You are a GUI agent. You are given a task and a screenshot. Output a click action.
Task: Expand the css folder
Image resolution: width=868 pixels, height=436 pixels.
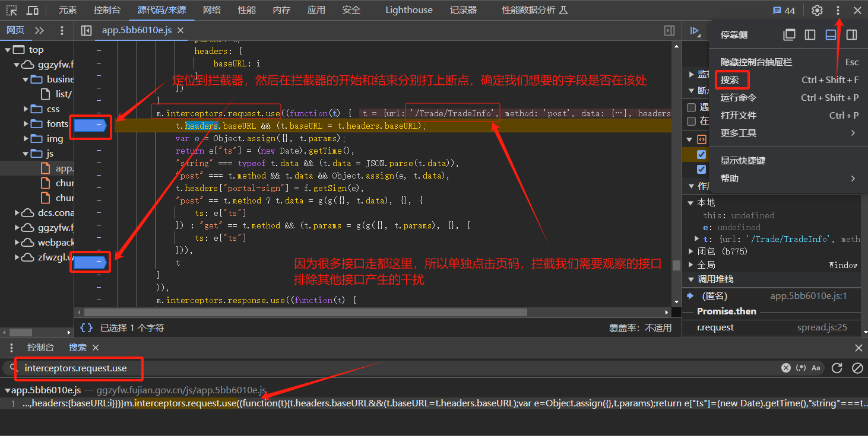click(26, 109)
